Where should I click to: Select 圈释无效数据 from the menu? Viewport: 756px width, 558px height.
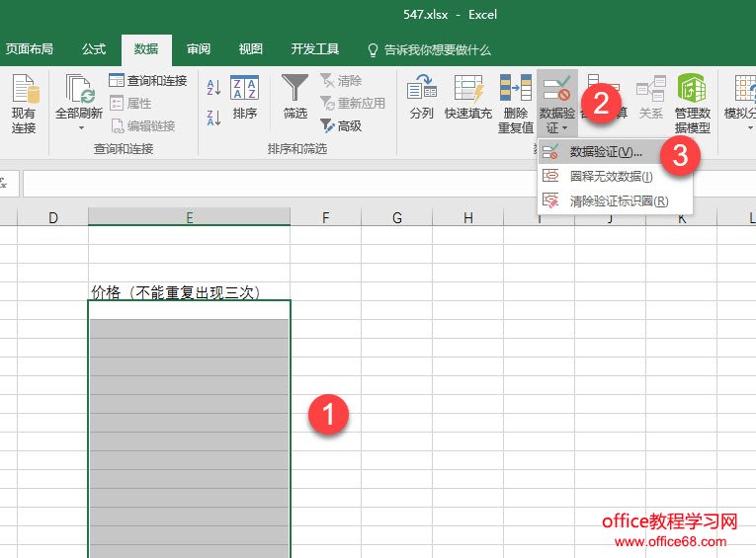click(x=611, y=177)
